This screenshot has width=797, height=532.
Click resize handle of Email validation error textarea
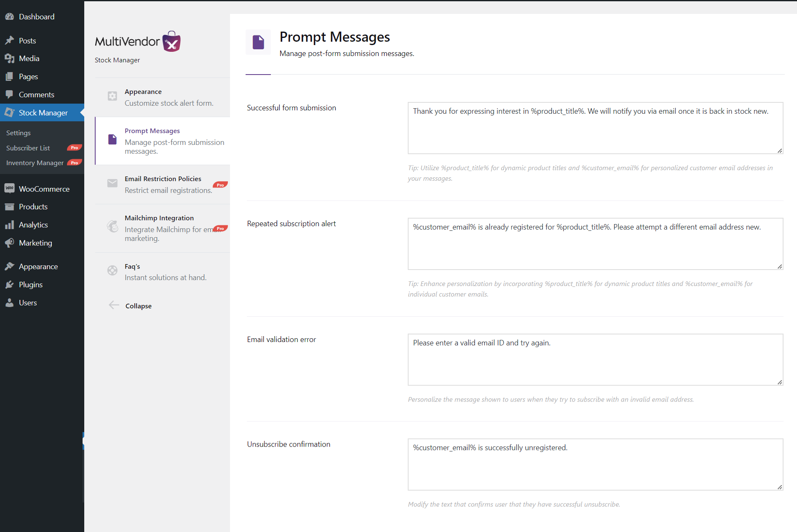(x=780, y=382)
